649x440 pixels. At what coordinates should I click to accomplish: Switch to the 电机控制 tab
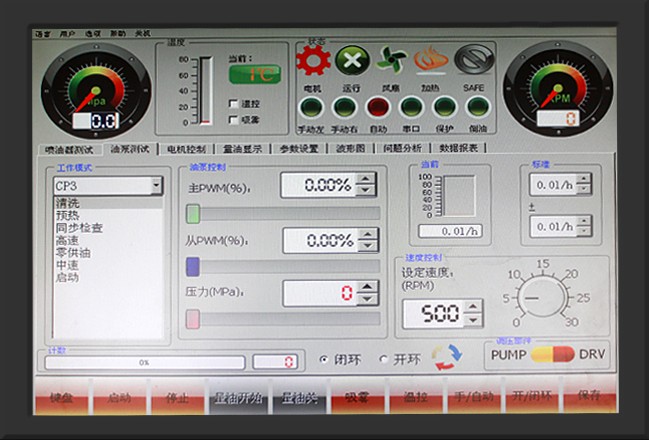pos(186,149)
